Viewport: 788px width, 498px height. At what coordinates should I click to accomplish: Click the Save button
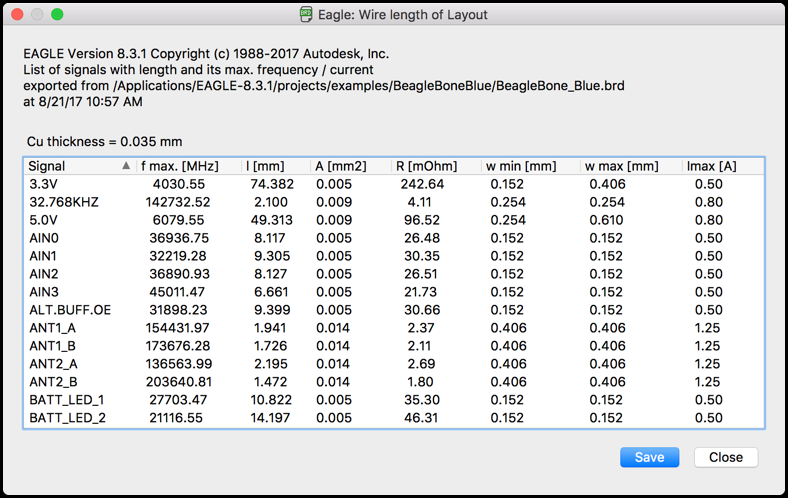click(x=649, y=457)
